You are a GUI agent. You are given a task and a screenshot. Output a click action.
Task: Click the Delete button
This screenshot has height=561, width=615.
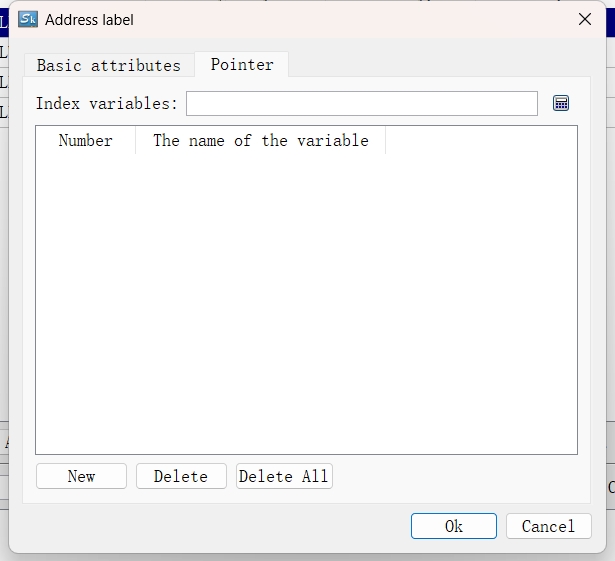tap(181, 476)
